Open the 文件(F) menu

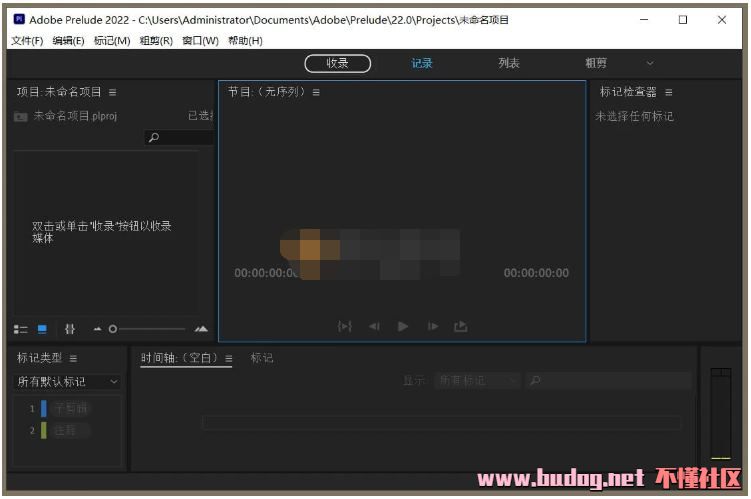tap(27, 41)
